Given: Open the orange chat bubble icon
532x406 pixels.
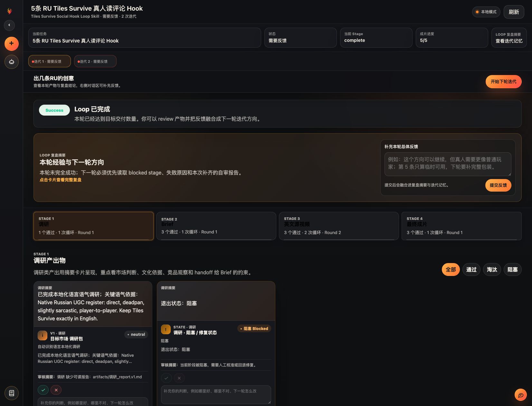Looking at the screenshot, I should click(521, 395).
